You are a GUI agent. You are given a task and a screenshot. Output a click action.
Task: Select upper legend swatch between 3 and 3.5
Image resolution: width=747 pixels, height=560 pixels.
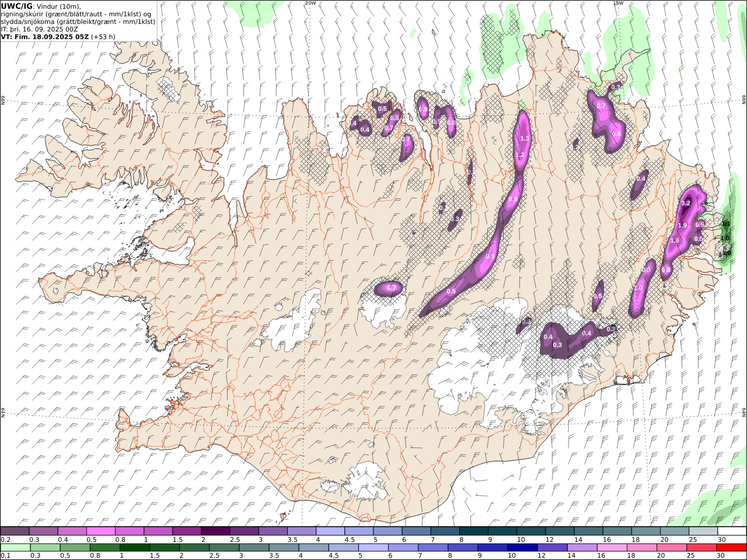pos(273,531)
